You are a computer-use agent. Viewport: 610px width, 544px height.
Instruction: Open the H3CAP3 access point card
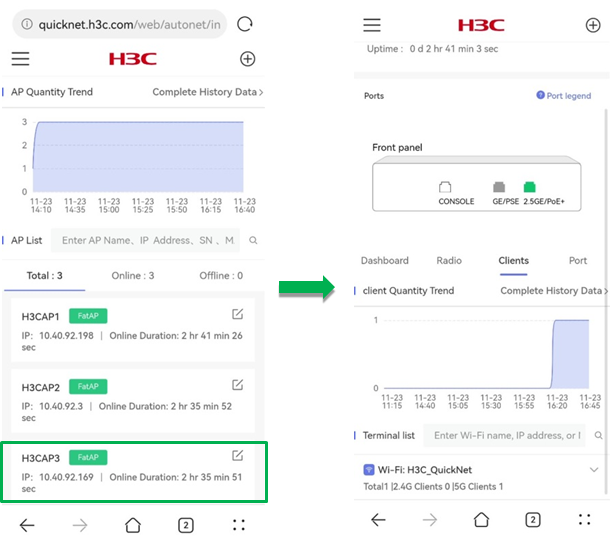coord(133,472)
